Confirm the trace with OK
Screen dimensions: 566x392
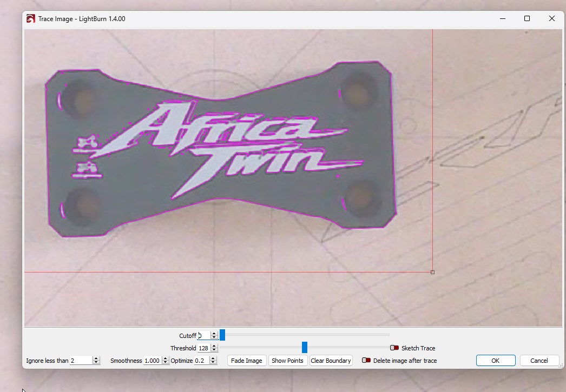(x=495, y=361)
